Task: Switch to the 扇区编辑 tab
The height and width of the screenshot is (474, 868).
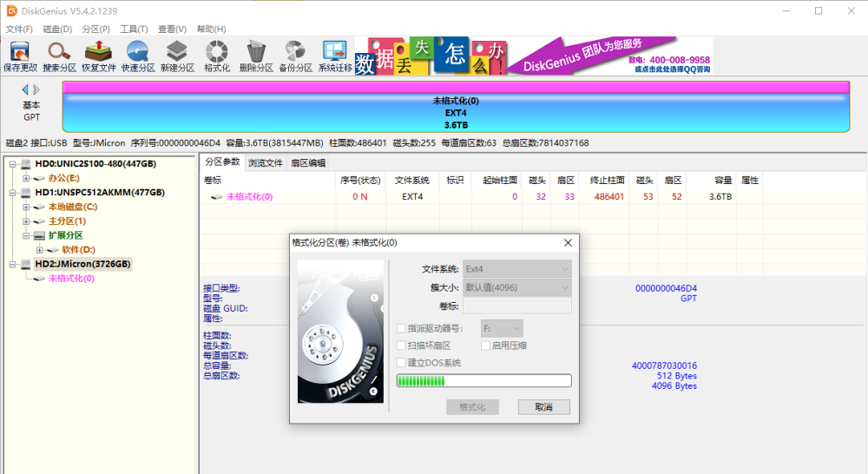Action: pyautogui.click(x=308, y=163)
